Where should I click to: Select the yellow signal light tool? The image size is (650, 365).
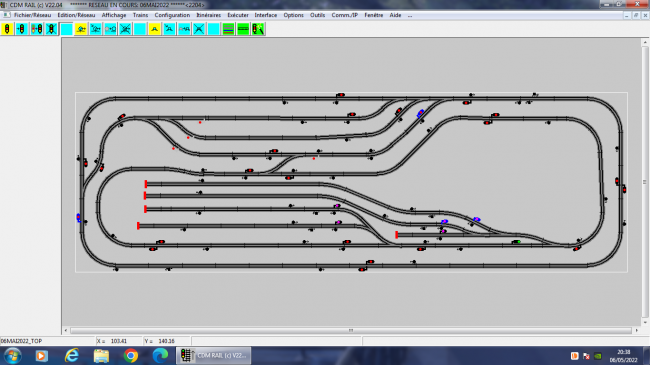[7, 29]
